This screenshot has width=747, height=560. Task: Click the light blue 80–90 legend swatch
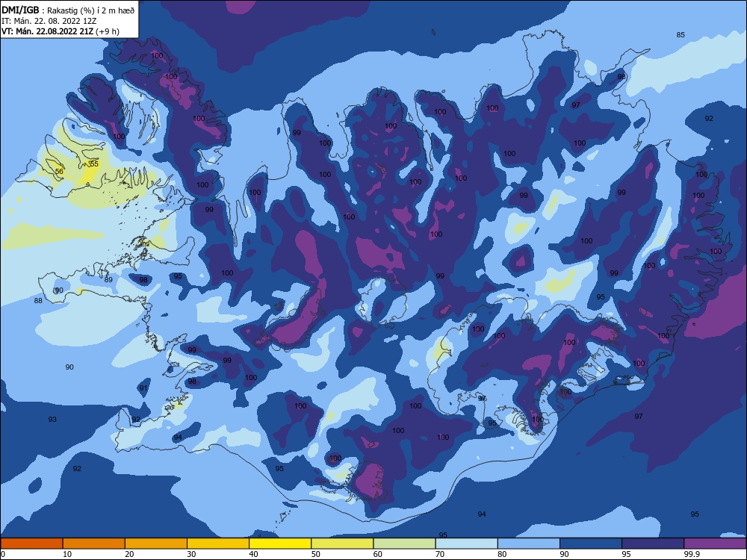click(x=529, y=544)
